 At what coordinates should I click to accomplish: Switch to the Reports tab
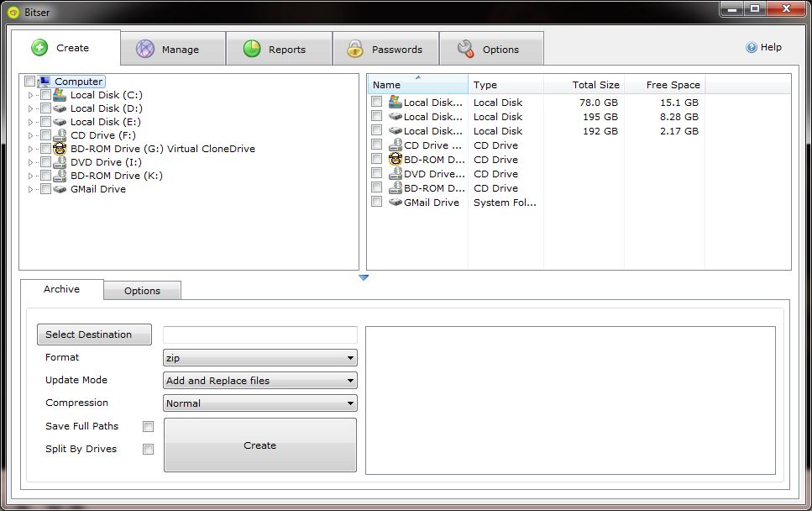pyautogui.click(x=279, y=49)
